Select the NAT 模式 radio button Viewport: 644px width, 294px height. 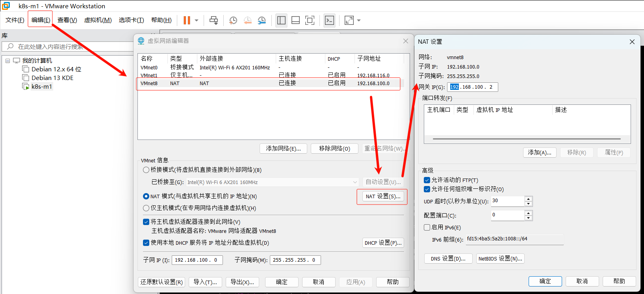[x=146, y=196]
